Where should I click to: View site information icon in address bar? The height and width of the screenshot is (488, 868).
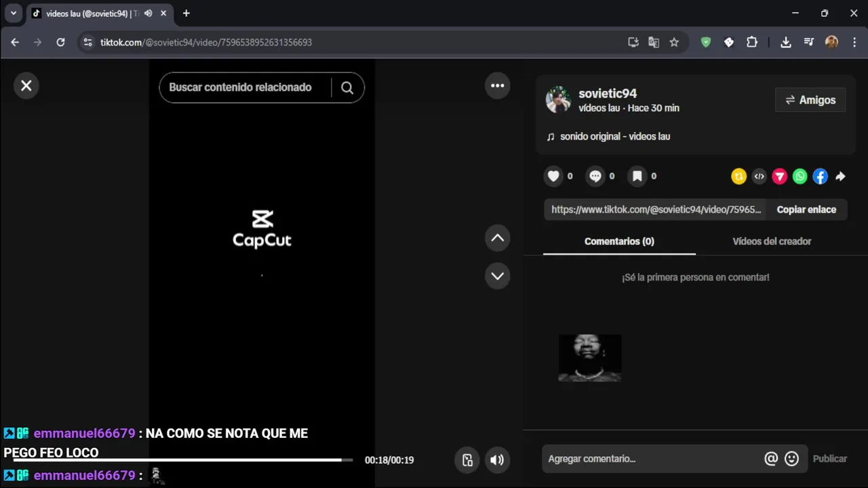tap(87, 42)
